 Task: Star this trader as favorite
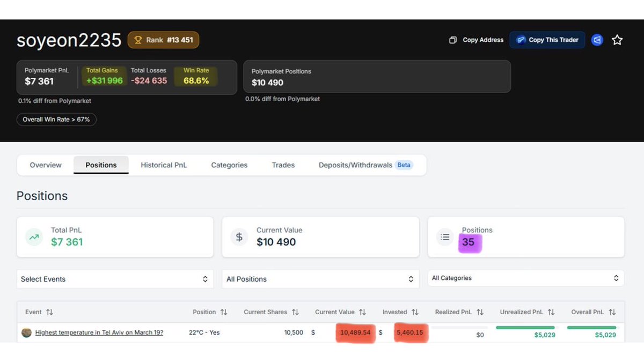617,40
